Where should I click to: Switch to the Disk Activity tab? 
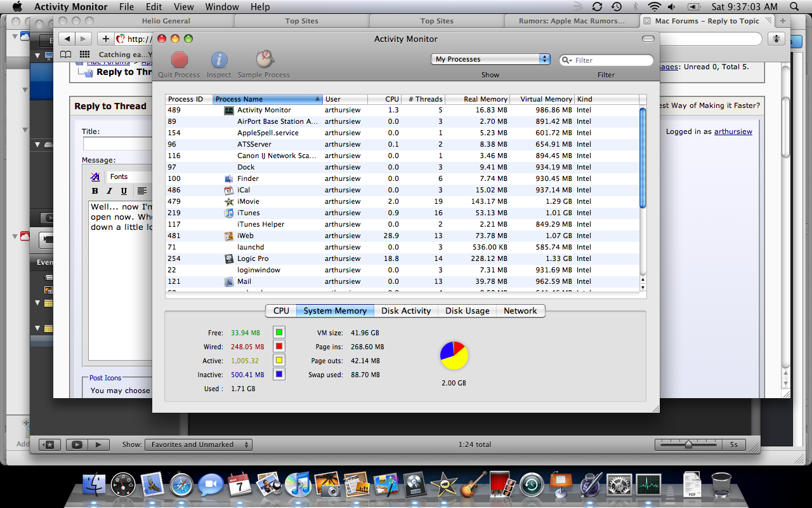406,311
